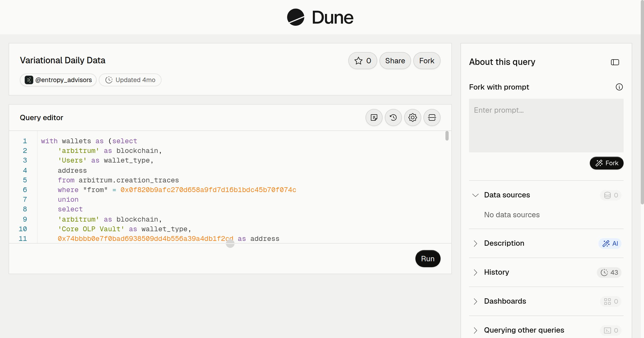Open query version history icon

point(393,117)
